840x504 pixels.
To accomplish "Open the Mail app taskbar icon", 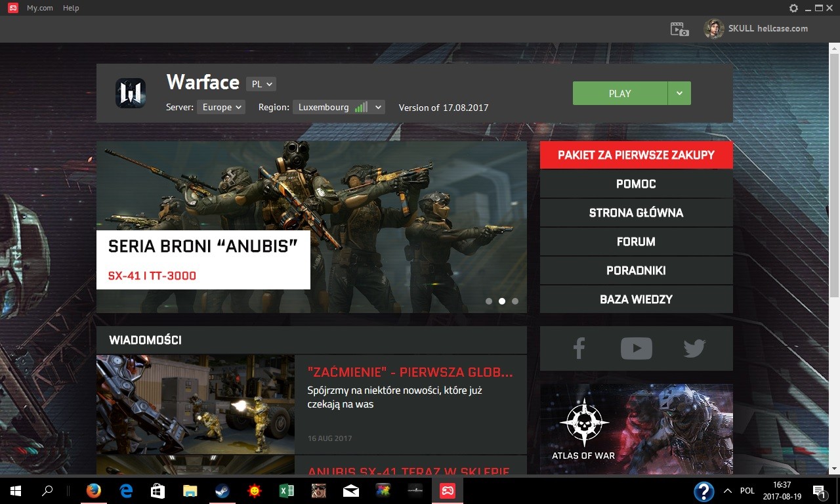I will click(x=351, y=490).
